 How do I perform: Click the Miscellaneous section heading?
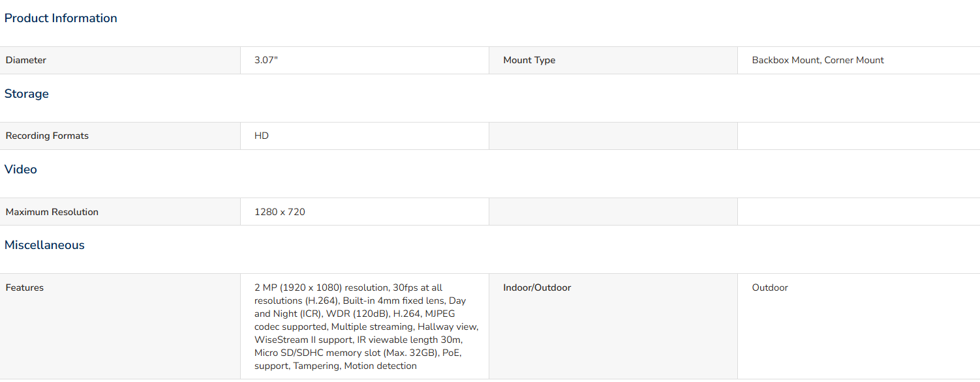click(x=44, y=245)
